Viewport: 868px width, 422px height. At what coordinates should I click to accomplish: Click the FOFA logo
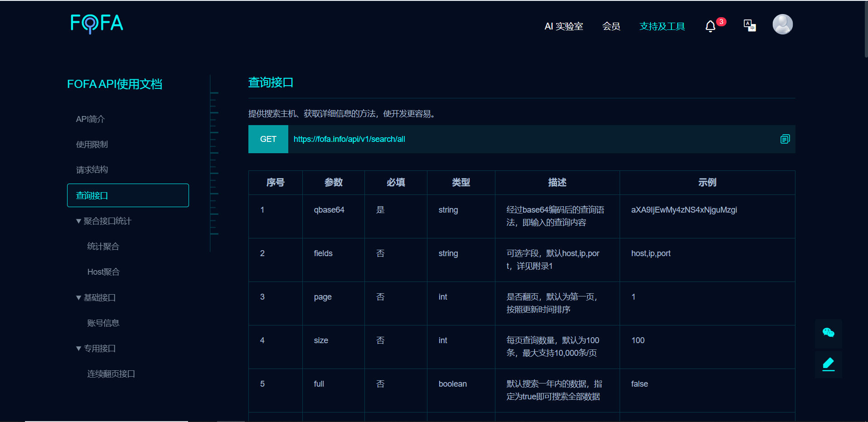pos(97,24)
